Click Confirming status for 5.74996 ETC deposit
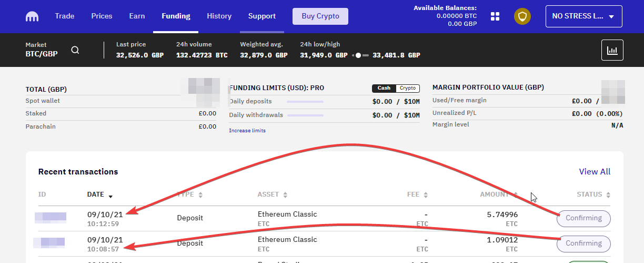644x263 pixels. click(583, 218)
